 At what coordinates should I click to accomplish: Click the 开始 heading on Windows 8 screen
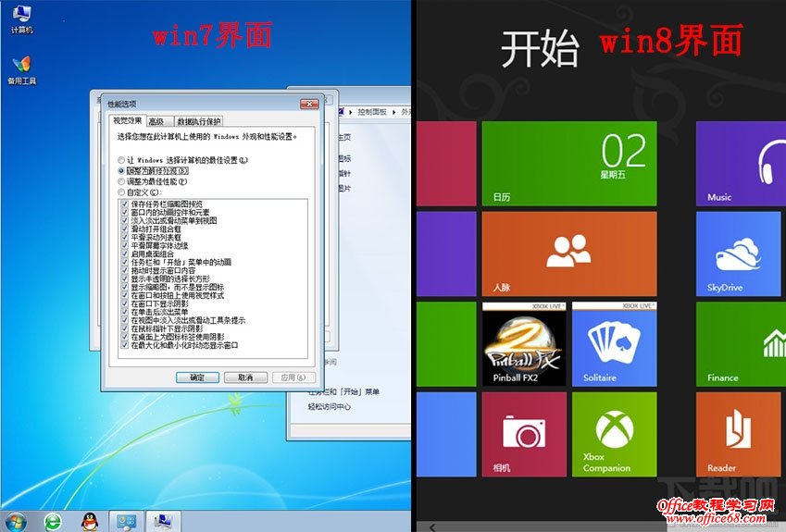point(540,49)
